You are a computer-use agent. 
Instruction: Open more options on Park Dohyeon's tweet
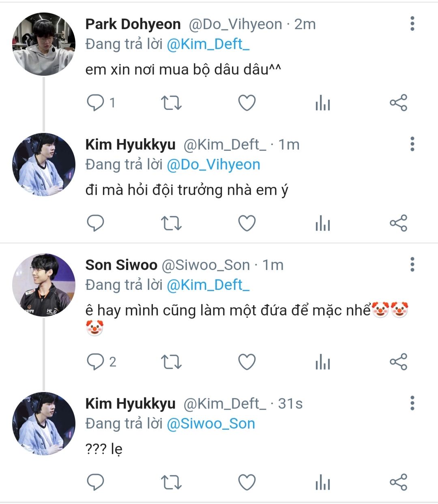point(412,24)
